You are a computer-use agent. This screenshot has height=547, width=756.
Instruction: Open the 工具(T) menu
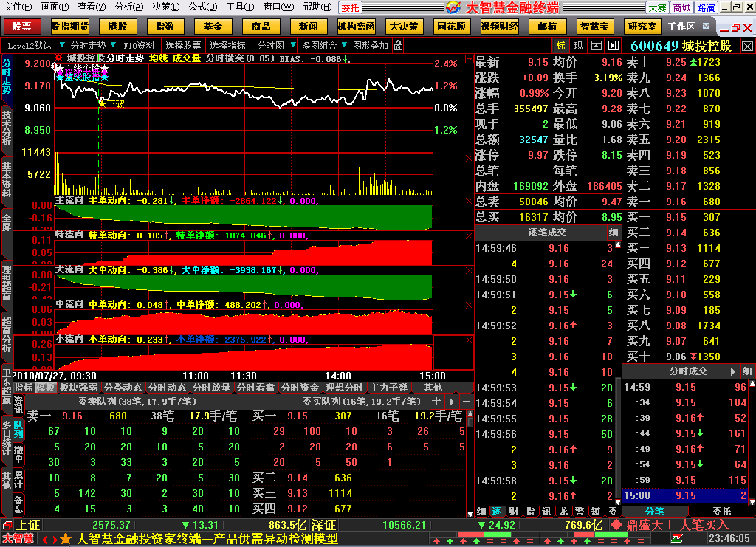pos(240,7)
